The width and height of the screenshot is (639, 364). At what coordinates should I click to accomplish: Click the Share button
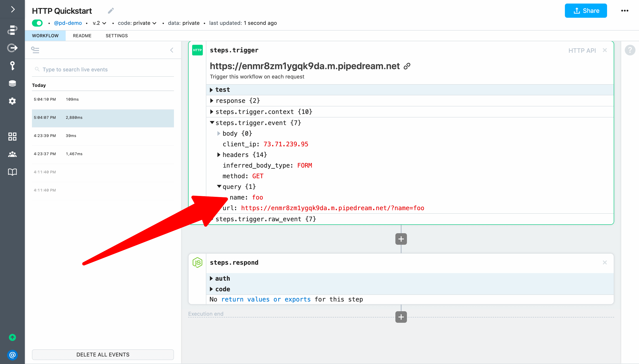tap(586, 11)
